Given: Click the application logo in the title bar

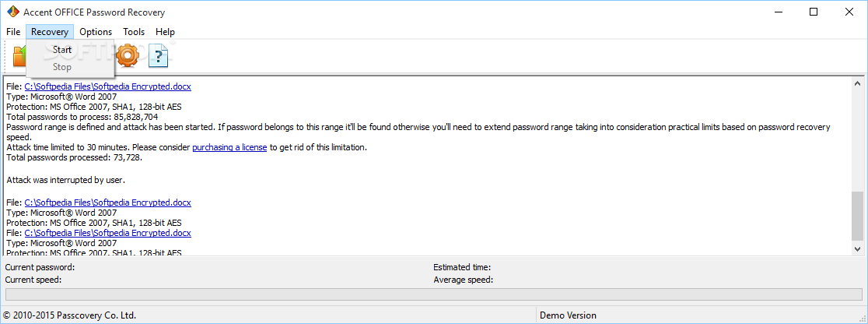Looking at the screenshot, I should point(12,12).
